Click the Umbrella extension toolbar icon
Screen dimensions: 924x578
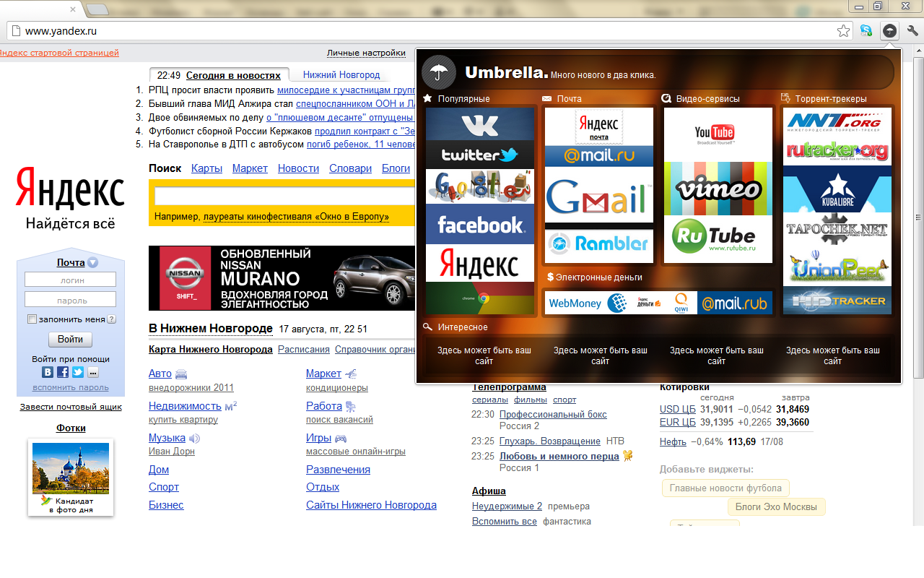891,30
